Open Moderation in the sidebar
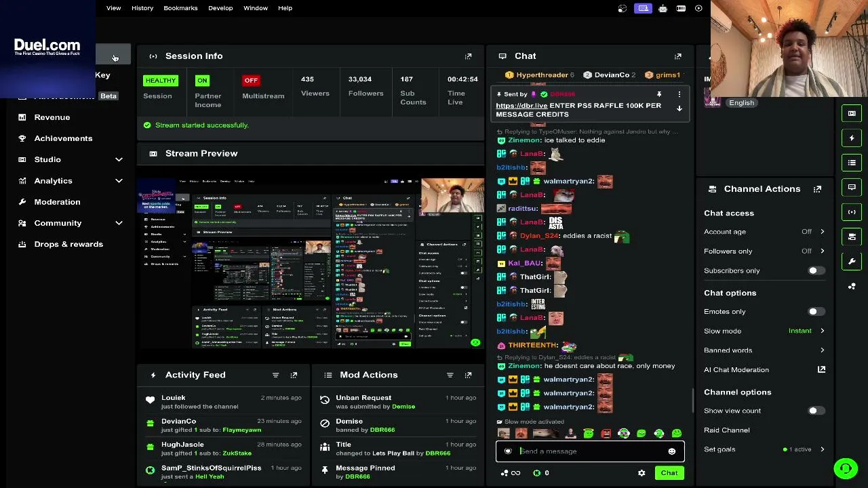The width and height of the screenshot is (868, 488). click(57, 202)
